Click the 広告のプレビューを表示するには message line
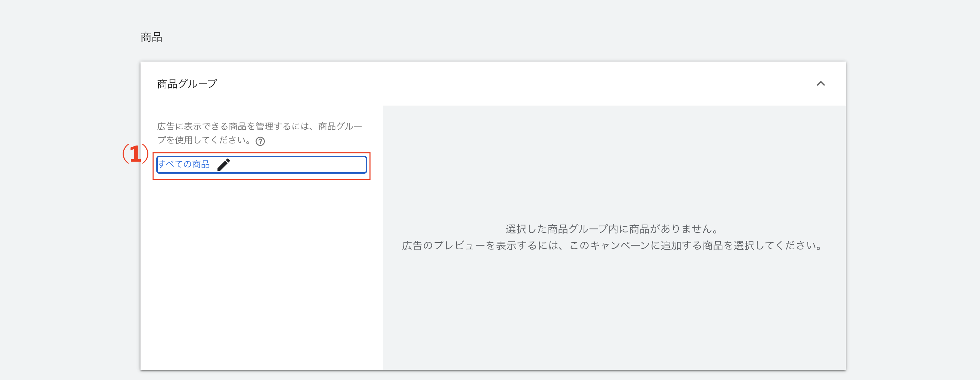The height and width of the screenshot is (380, 980). pos(612,246)
